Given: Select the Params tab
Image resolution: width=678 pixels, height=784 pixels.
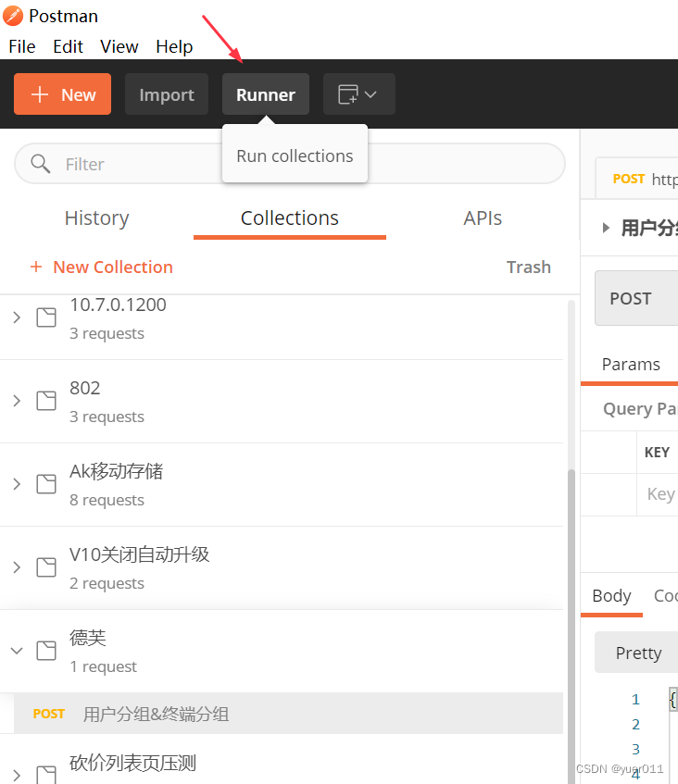Looking at the screenshot, I should tap(631, 365).
